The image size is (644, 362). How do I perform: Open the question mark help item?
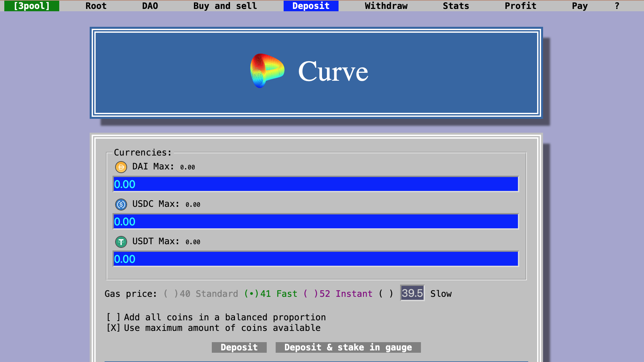coord(617,6)
